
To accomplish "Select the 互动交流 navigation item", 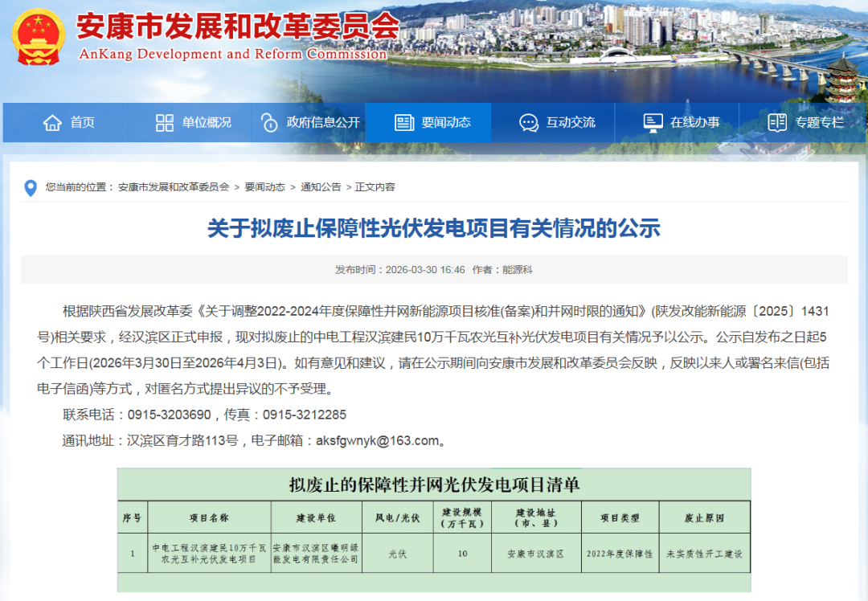I will (x=571, y=123).
